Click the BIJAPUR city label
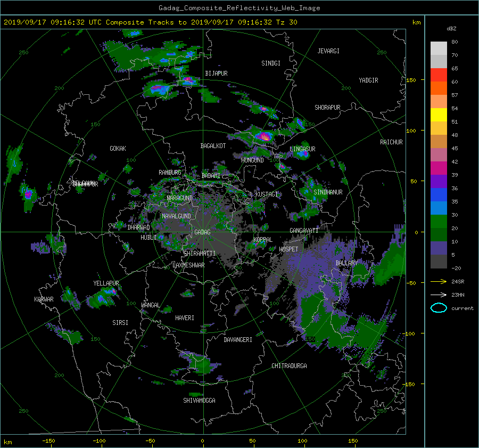The height and width of the screenshot is (448, 479). coord(216,74)
